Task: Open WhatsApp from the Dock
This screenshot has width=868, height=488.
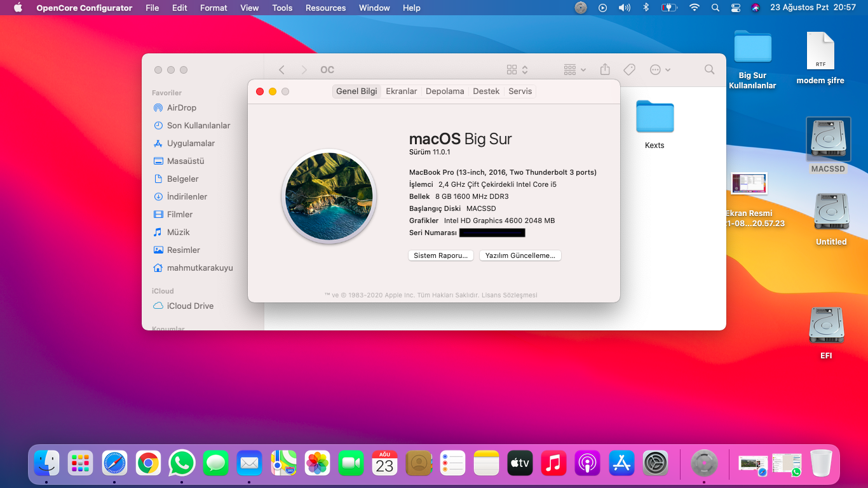Action: tap(182, 463)
